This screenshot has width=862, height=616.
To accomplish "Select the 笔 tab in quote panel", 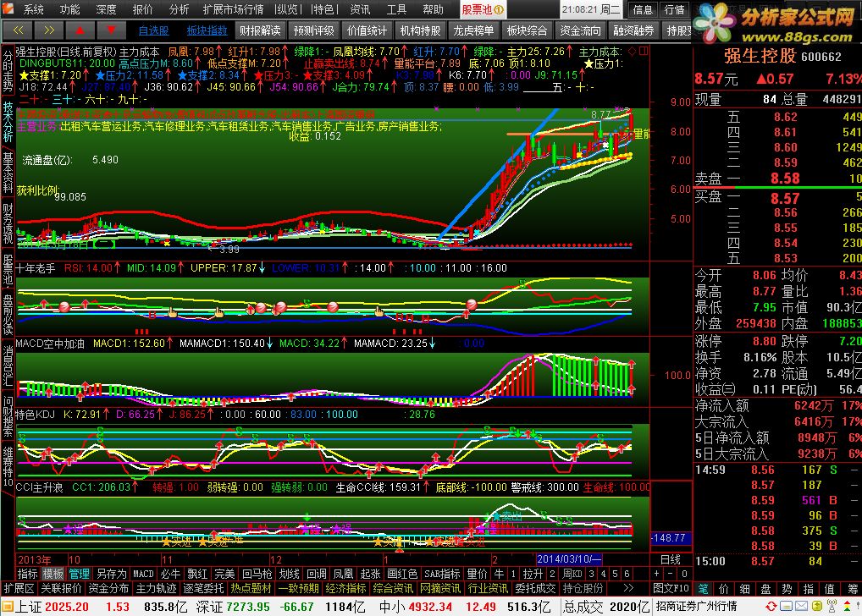I will point(703,589).
